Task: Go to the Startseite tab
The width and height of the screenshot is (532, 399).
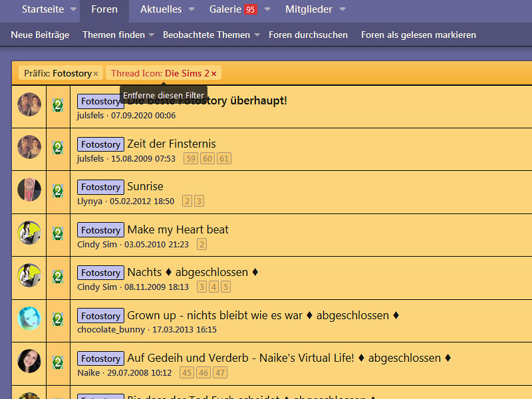Action: point(43,9)
